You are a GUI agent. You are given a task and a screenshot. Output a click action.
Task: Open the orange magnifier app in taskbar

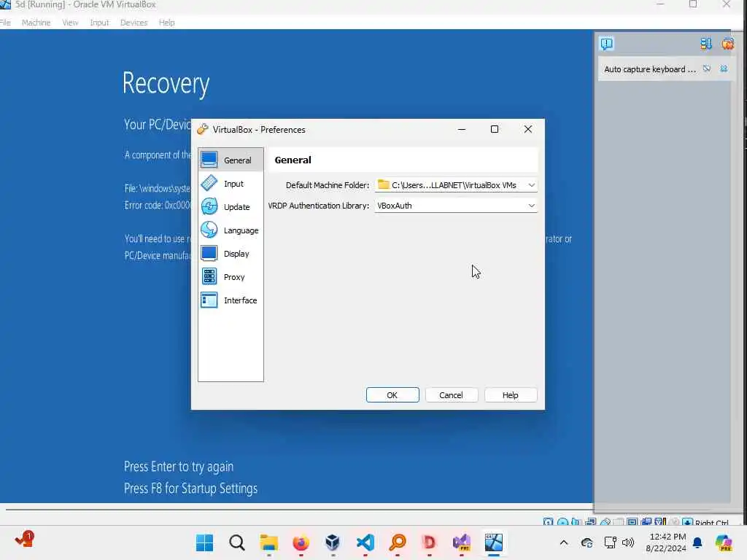coord(398,542)
